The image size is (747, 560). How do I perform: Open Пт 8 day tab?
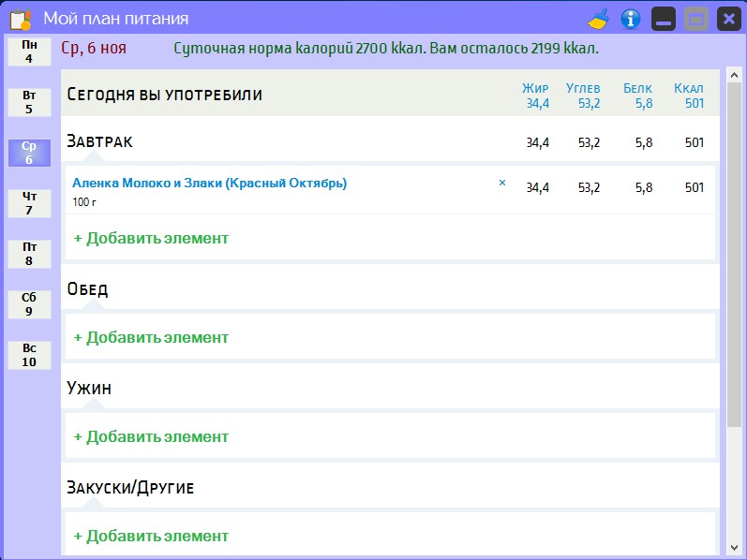click(29, 254)
